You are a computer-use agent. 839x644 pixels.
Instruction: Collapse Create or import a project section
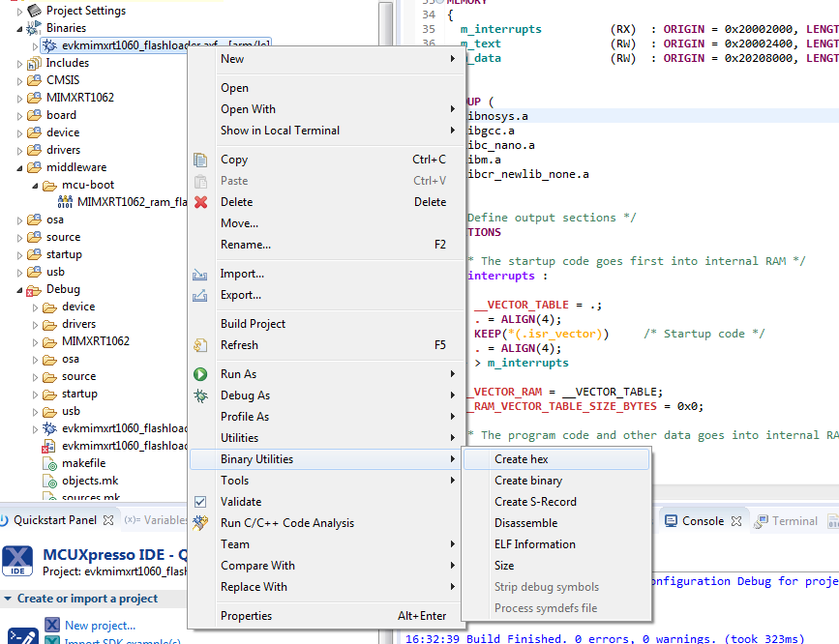(8, 599)
